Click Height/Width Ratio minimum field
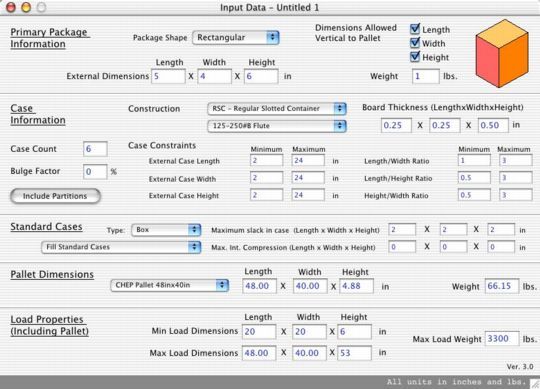Image resolution: width=540 pixels, height=389 pixels. tap(474, 195)
